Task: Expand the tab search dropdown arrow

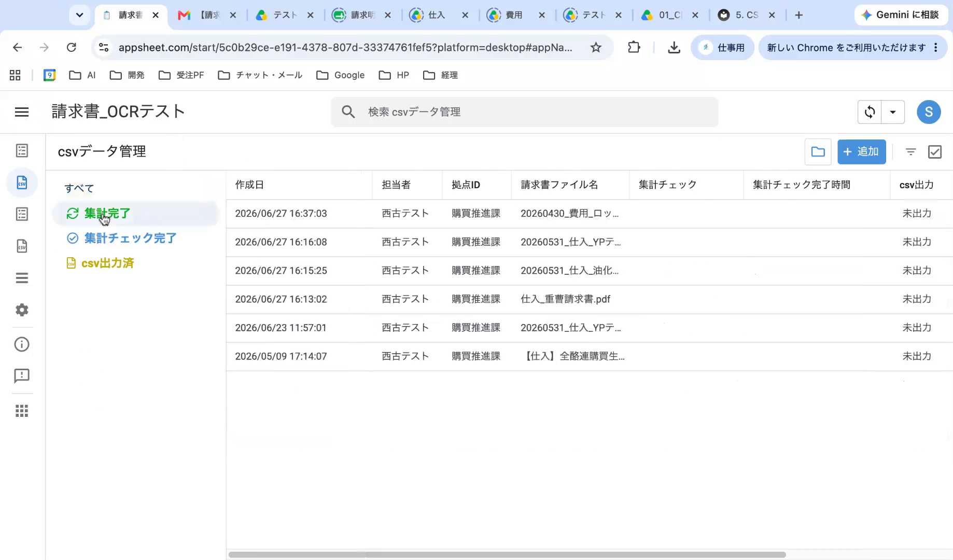Action: click(x=79, y=15)
